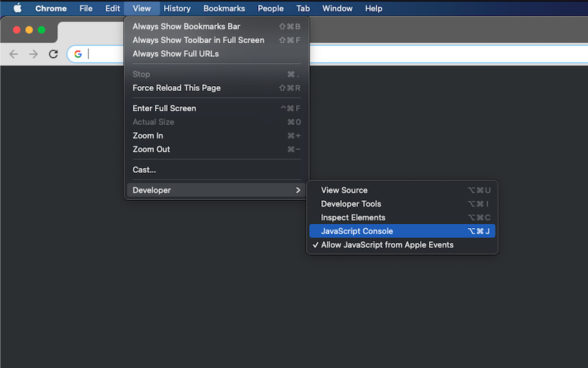Open the History menu

177,9
